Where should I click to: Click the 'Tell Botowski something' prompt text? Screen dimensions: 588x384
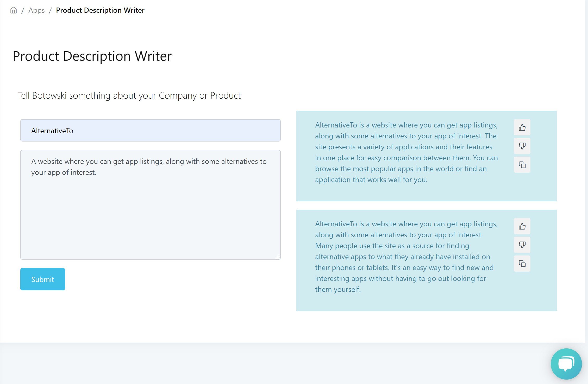(129, 95)
